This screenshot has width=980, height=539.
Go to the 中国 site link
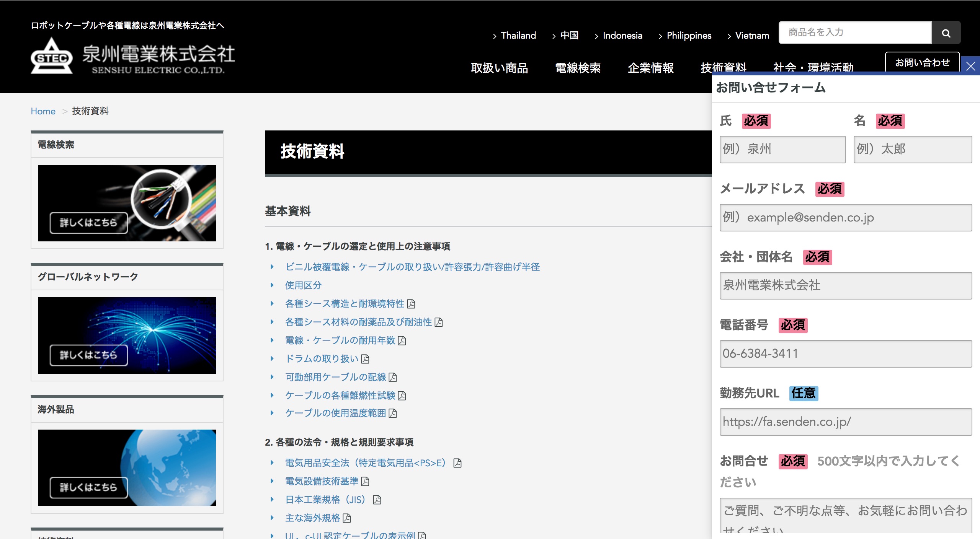(x=569, y=36)
